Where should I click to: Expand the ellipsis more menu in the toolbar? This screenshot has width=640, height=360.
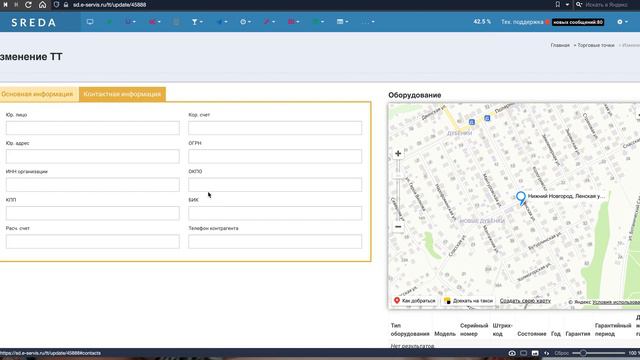368,22
